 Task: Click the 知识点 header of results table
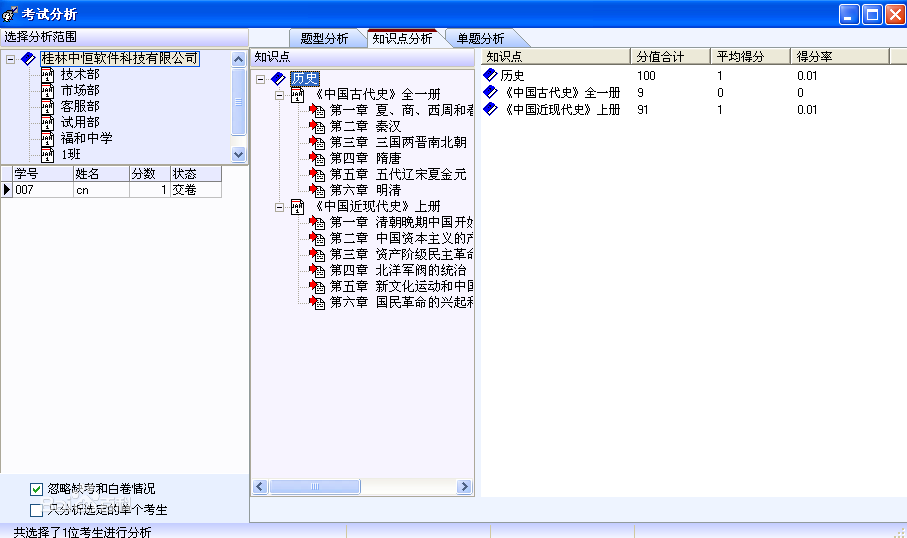556,57
